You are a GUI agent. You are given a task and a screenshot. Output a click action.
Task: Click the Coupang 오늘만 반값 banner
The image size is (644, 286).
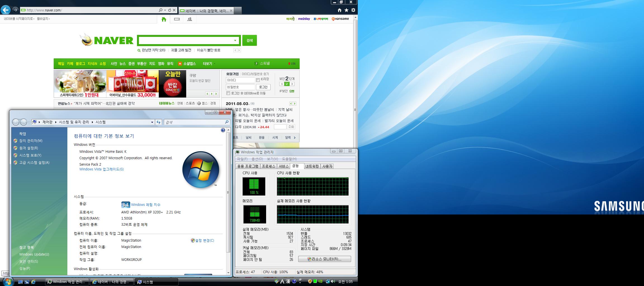pos(172,84)
